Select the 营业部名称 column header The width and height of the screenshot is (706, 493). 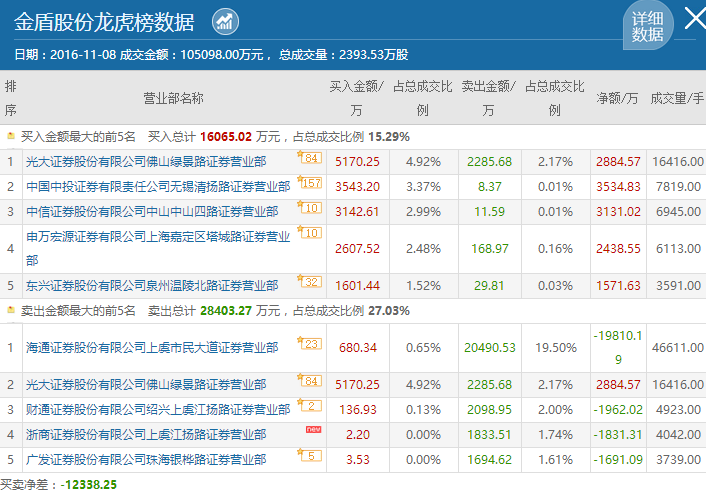(x=173, y=98)
